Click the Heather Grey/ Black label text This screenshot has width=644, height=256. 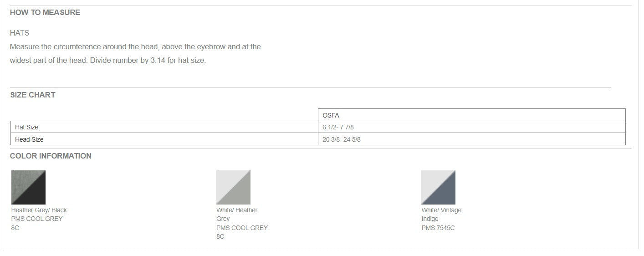tap(39, 210)
